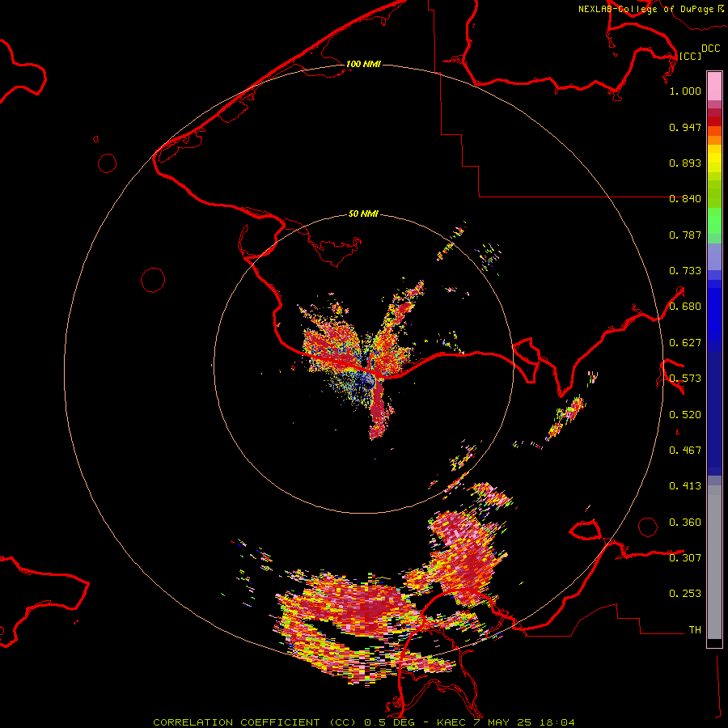Select the 0.307 scale value

(x=685, y=557)
